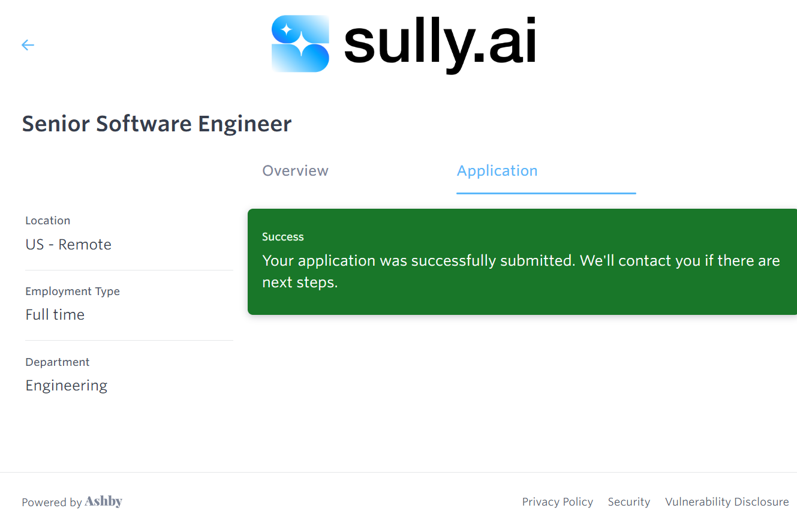Open the Security footer link
The image size is (797, 532).
pos(628,502)
